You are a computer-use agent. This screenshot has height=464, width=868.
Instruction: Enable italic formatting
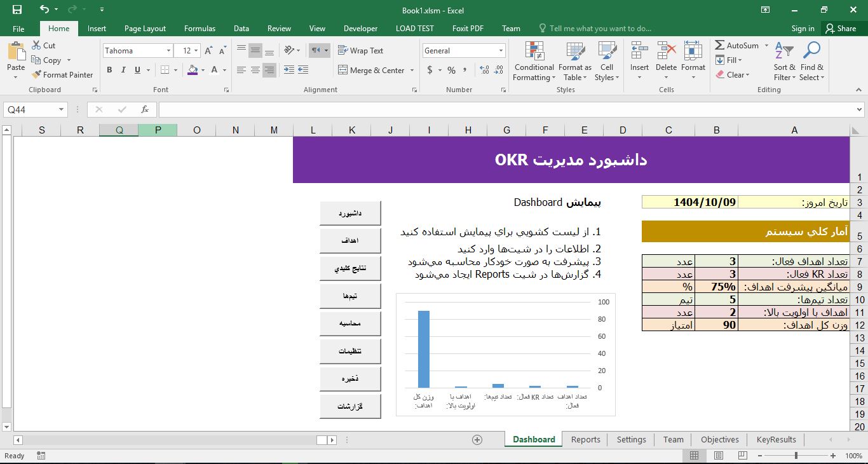(122, 70)
